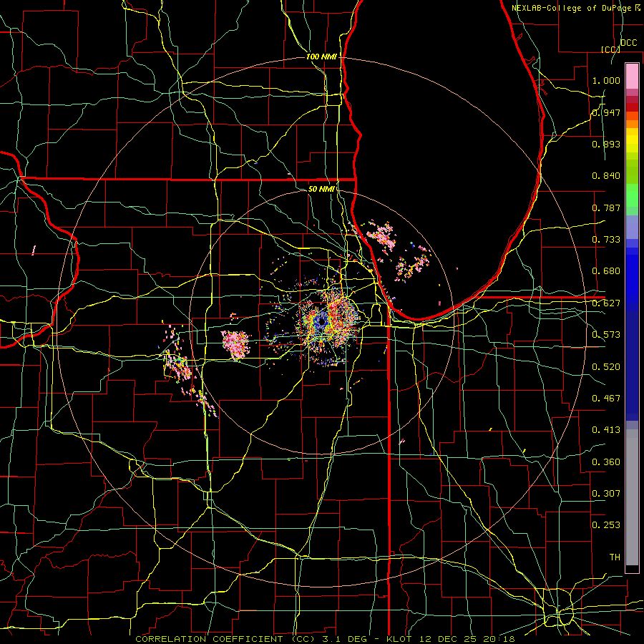Click the 0.520 legend value
The height and width of the screenshot is (644, 644).
(606, 366)
